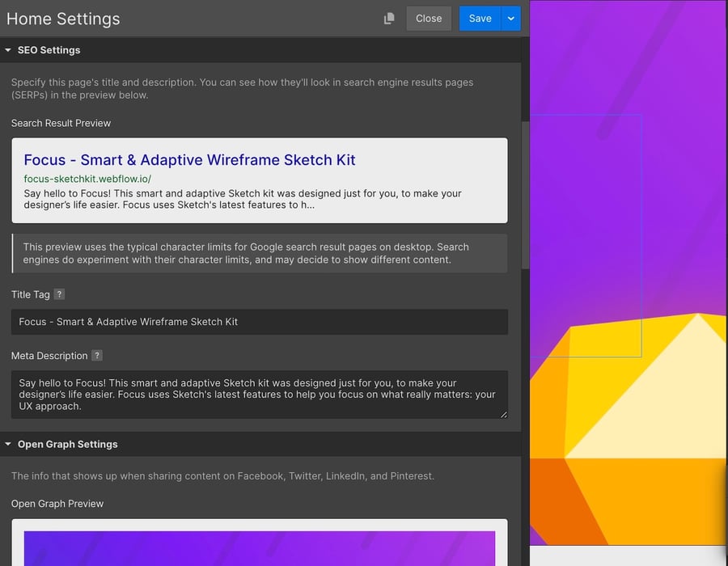
Task: Open the Meta Description help icon
Action: pyautogui.click(x=96, y=356)
